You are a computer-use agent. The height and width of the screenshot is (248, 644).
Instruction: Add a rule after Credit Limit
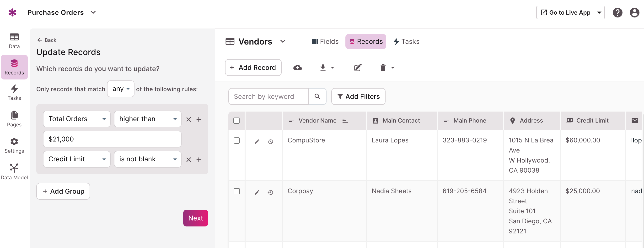(x=199, y=160)
